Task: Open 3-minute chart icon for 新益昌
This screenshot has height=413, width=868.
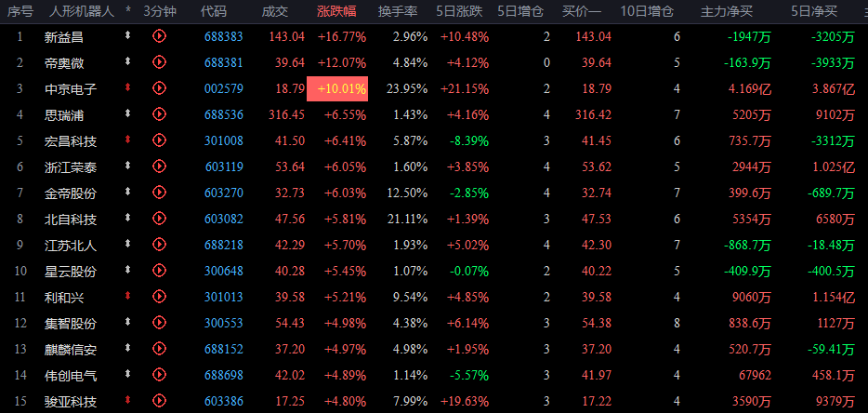Action: click(x=160, y=36)
